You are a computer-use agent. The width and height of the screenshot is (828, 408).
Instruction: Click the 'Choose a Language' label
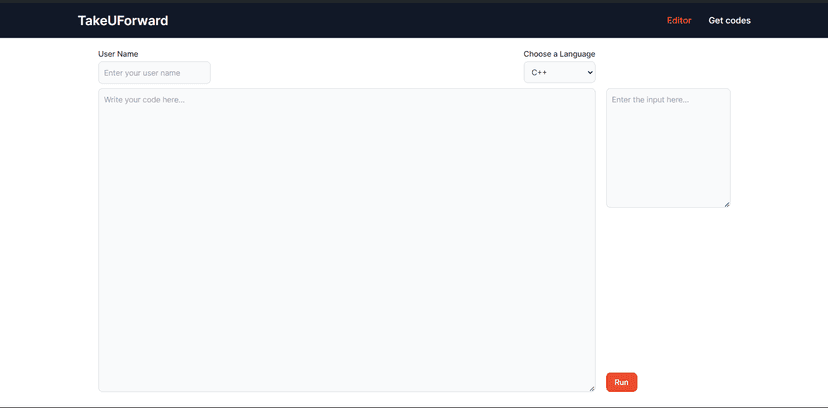coord(559,54)
